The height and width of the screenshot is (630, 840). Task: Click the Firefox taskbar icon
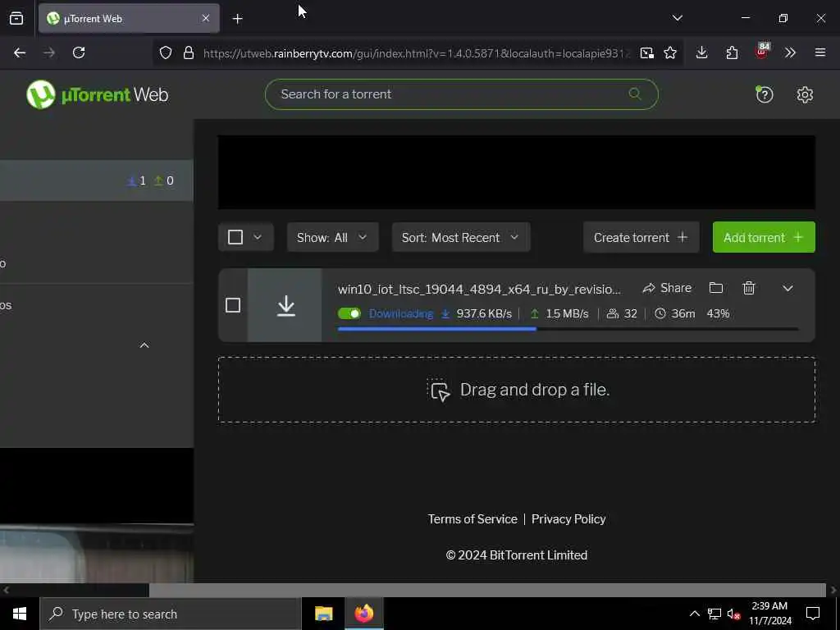tap(363, 614)
